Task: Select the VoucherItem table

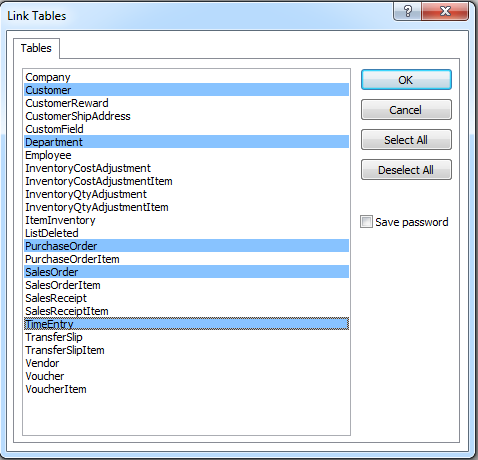Action: (x=187, y=389)
